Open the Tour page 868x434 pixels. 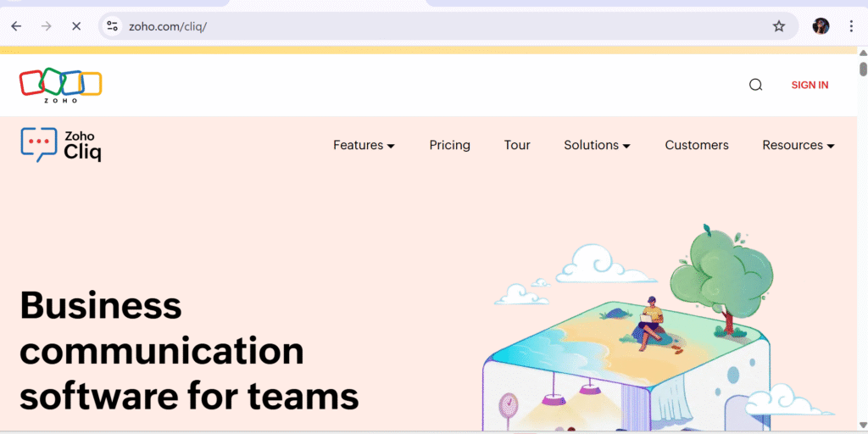pos(517,145)
